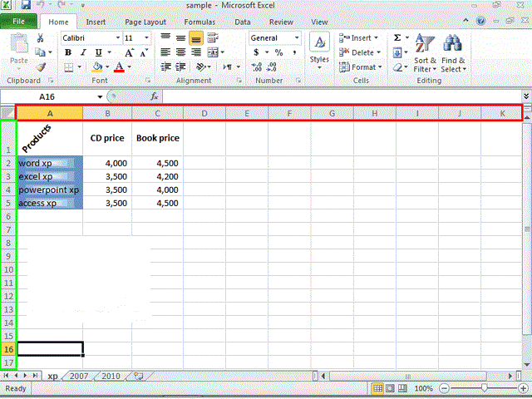Select the Format Painter brush
The image size is (532, 399).
(41, 66)
